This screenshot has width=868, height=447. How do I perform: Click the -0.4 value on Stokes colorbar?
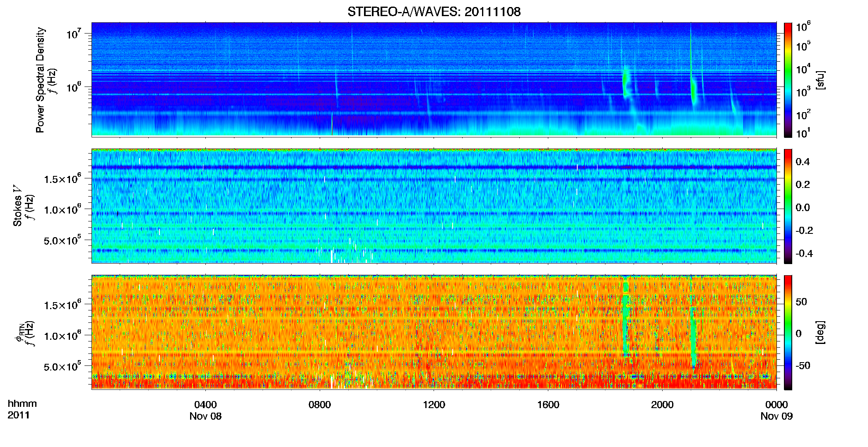point(804,253)
